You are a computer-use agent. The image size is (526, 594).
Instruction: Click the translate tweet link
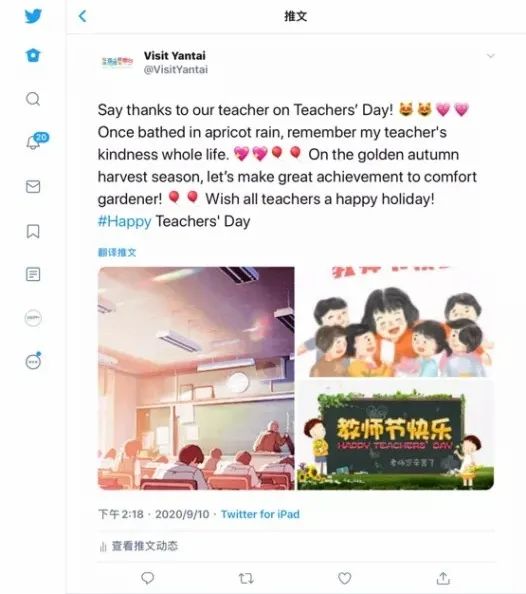tap(117, 252)
